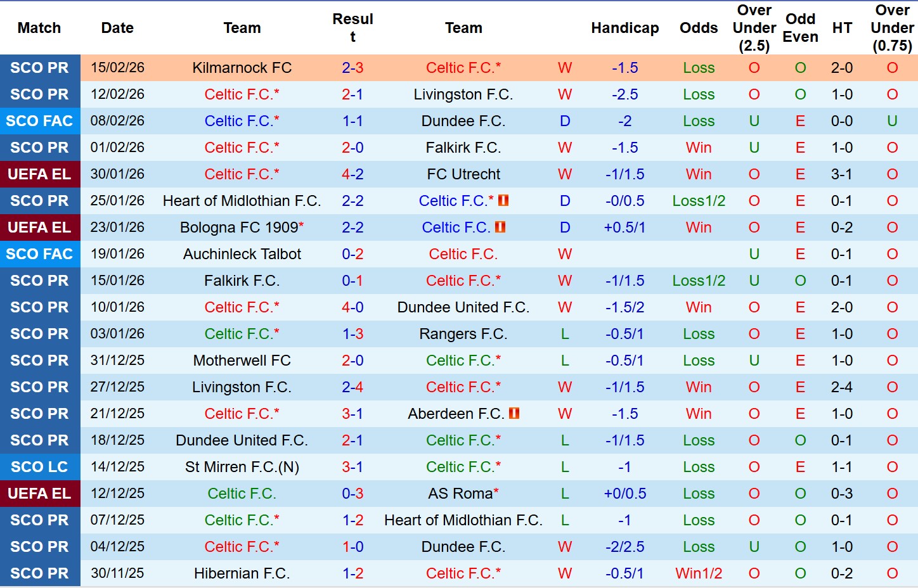Click Hibernian F.C. team name
918x588 pixels.
tap(242, 573)
